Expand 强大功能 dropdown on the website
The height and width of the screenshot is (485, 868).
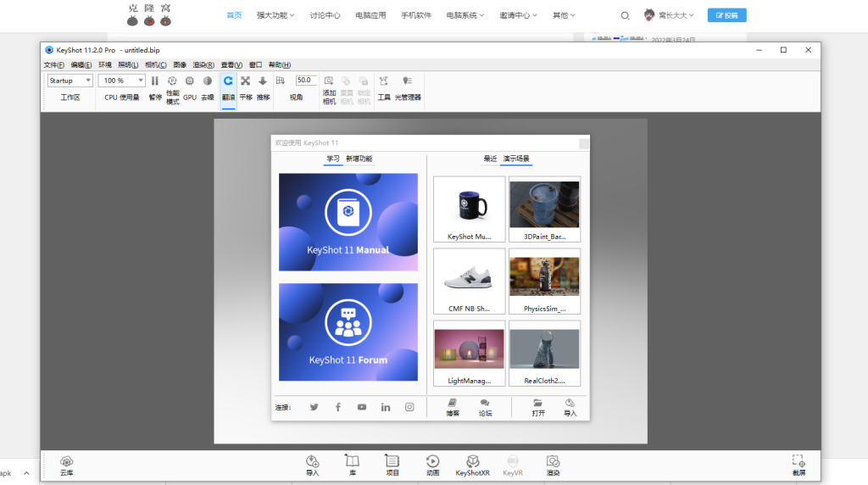tap(275, 15)
